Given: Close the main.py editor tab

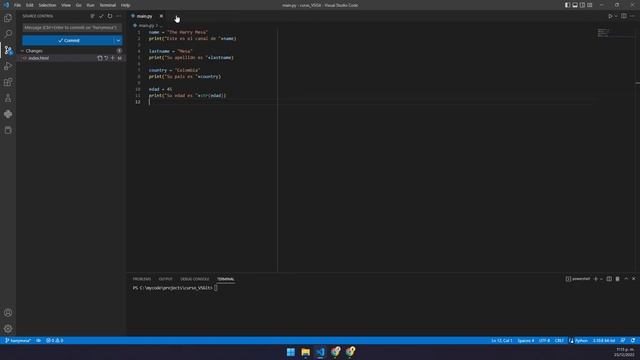Looking at the screenshot, I should [x=161, y=16].
